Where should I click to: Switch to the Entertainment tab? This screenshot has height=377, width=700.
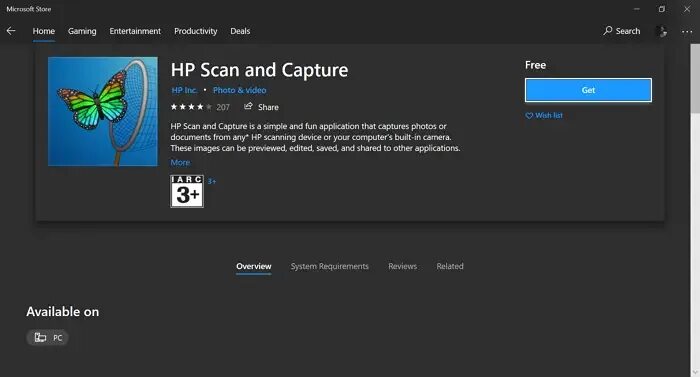[x=135, y=31]
